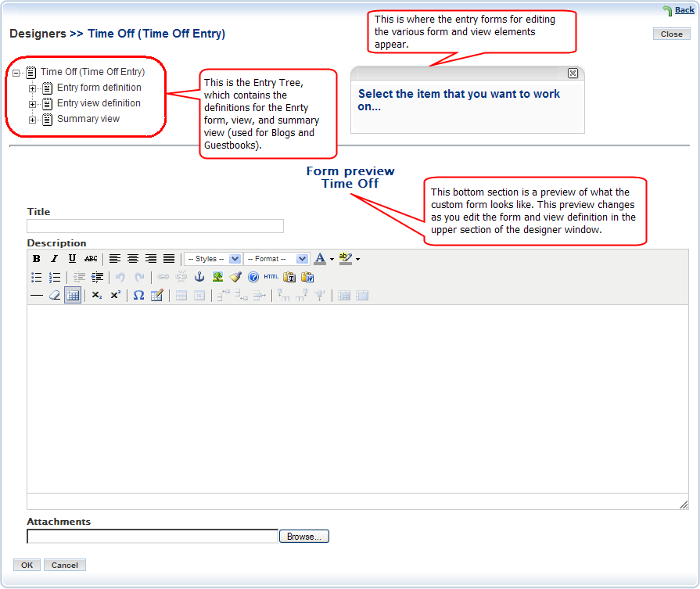Select Time Off (Time Off Entry) root item
The height and width of the screenshot is (589, 700).
click(x=93, y=72)
